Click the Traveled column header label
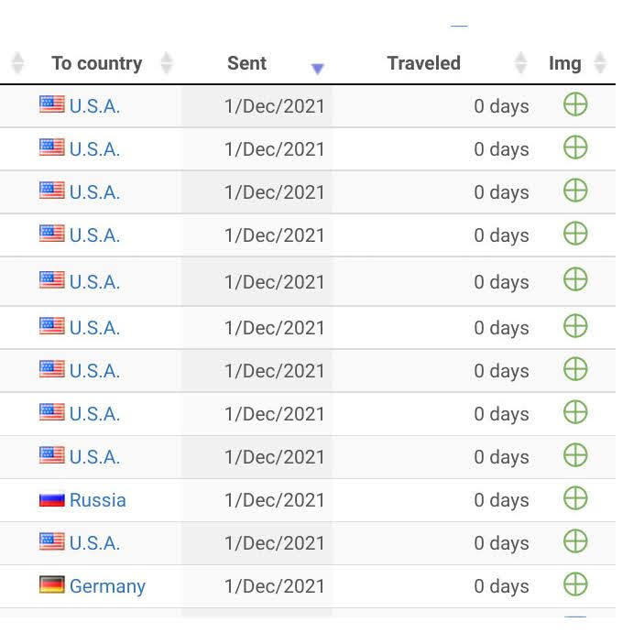 click(x=424, y=63)
